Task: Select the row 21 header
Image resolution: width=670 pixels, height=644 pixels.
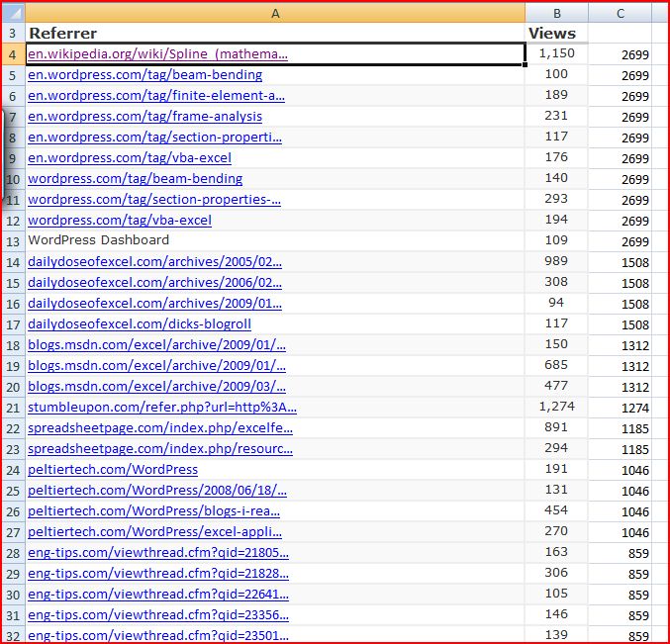Action: click(x=13, y=408)
